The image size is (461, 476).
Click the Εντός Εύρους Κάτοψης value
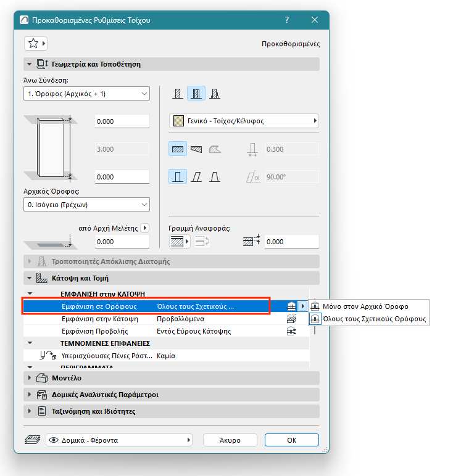[194, 331]
